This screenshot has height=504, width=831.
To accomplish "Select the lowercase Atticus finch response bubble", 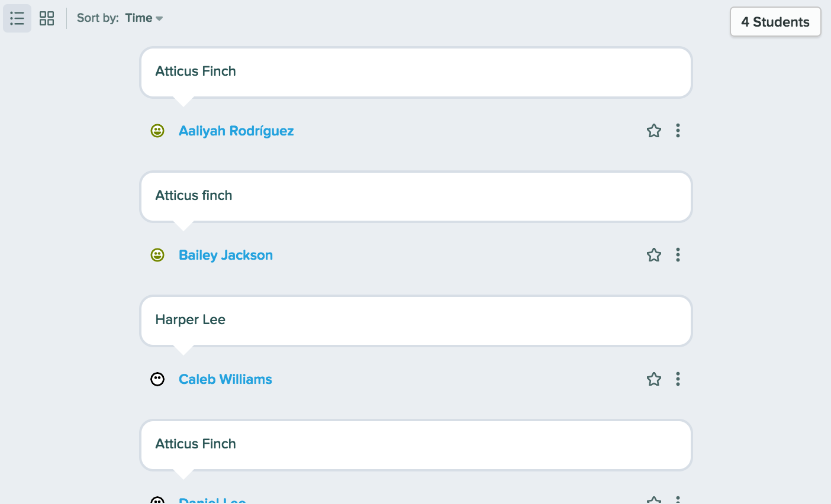I will [416, 196].
